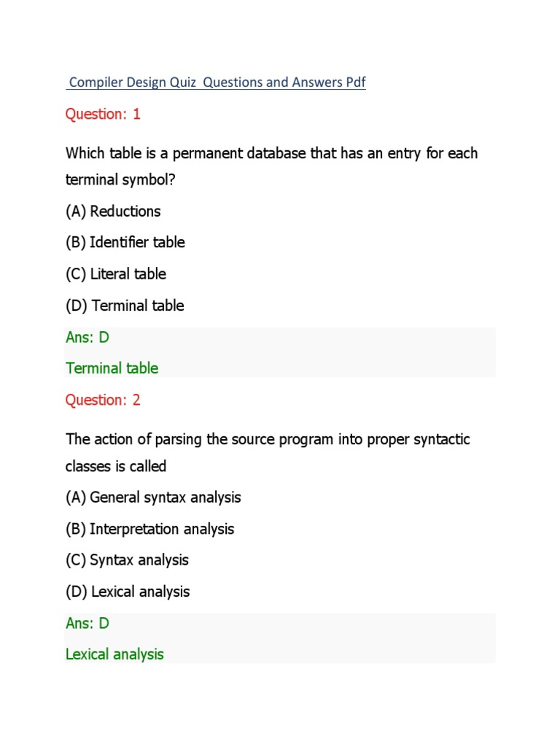Click the green "Terminal table" answer explanation

(112, 368)
